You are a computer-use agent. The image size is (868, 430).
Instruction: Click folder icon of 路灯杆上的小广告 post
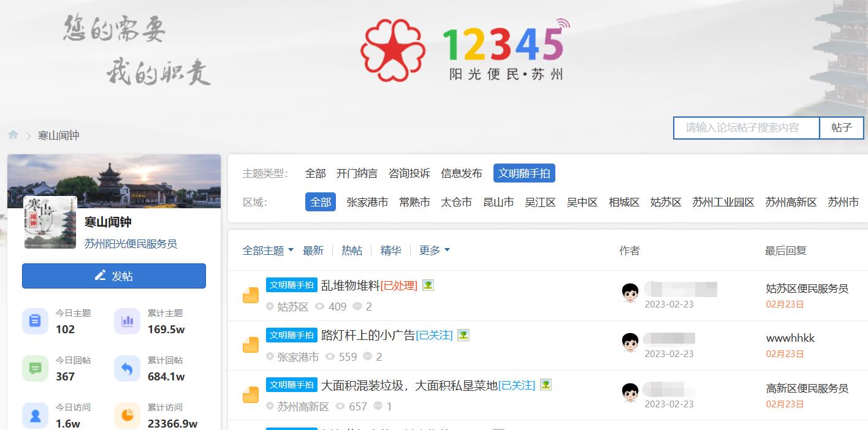click(x=251, y=345)
